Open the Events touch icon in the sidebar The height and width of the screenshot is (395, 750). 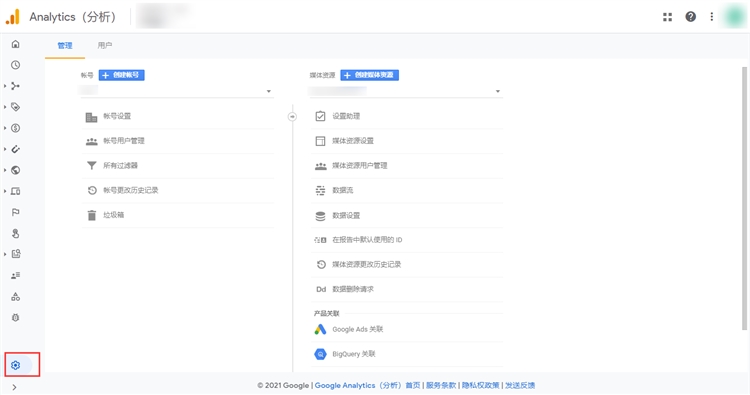pos(16,233)
